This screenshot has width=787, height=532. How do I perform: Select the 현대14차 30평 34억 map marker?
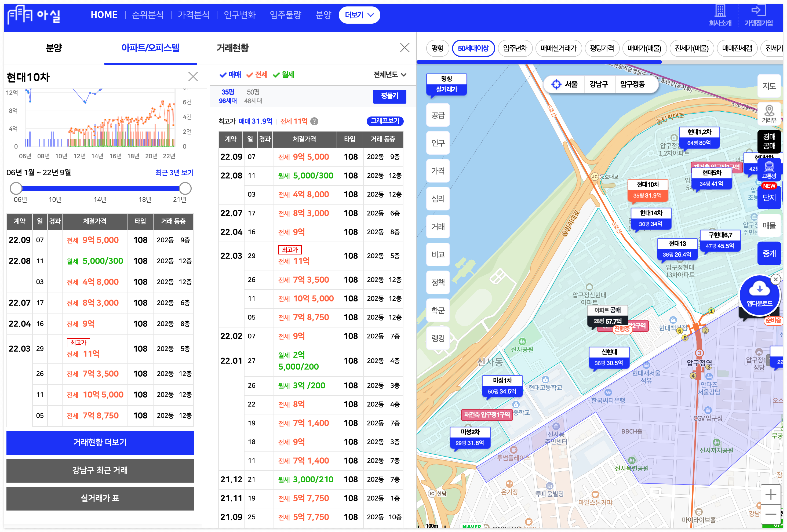[x=651, y=218]
